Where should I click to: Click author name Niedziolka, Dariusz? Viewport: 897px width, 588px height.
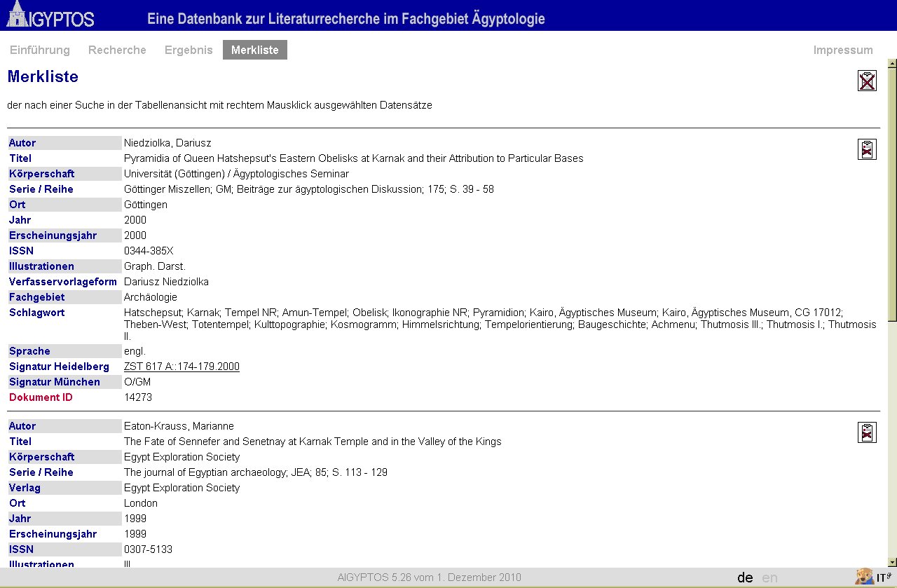[x=167, y=143]
